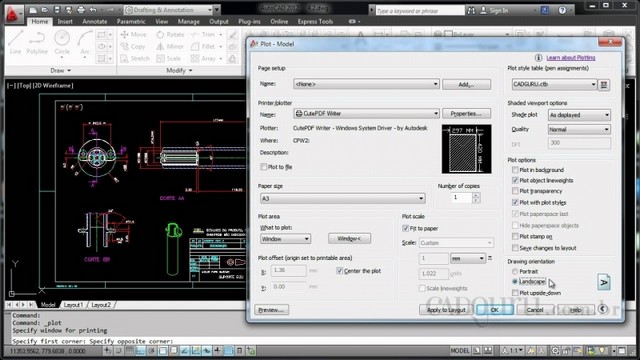
Task: Click the landscape orientation preview icon
Action: pos(604,282)
